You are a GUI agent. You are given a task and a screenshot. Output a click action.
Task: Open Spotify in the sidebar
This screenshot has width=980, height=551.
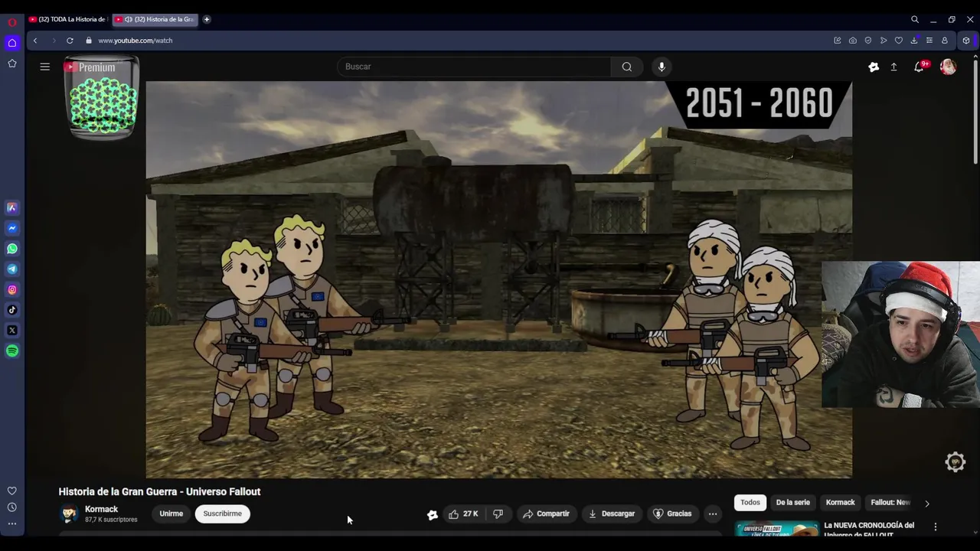coord(12,351)
